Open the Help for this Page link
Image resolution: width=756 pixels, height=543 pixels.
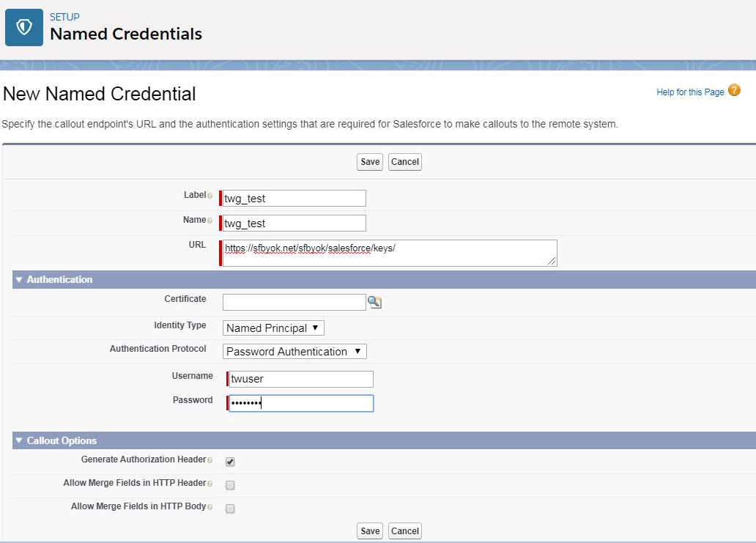click(x=690, y=92)
